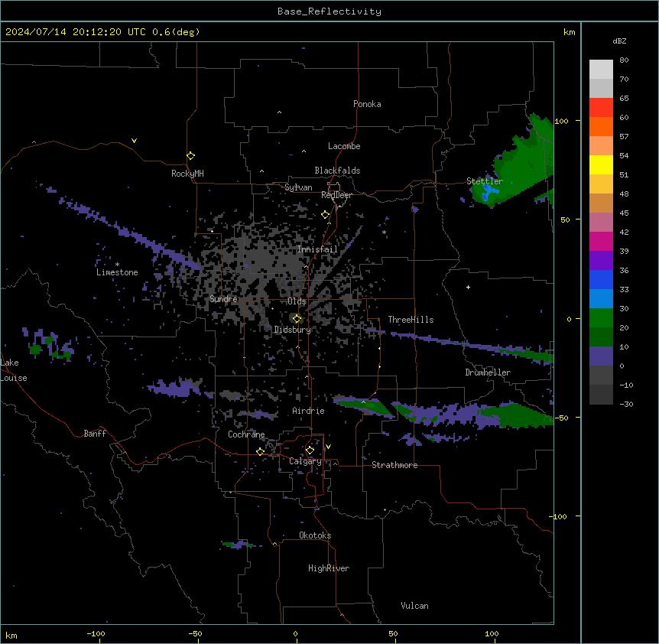This screenshot has height=644, width=659.
Task: Click the Stettler city label
Action: [x=485, y=181]
